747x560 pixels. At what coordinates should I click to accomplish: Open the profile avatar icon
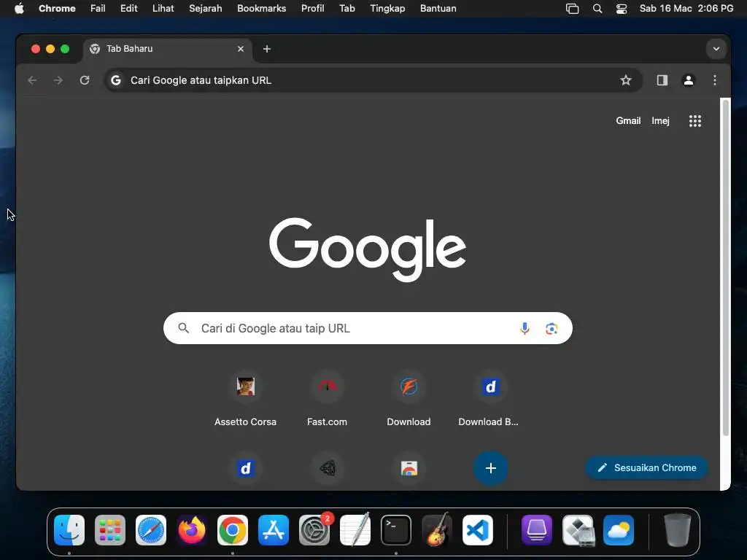689,80
